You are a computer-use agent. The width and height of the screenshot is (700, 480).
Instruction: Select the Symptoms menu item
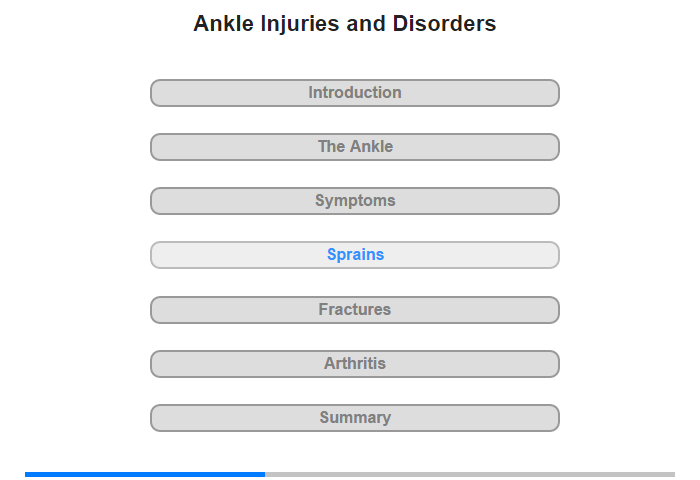pyautogui.click(x=355, y=201)
